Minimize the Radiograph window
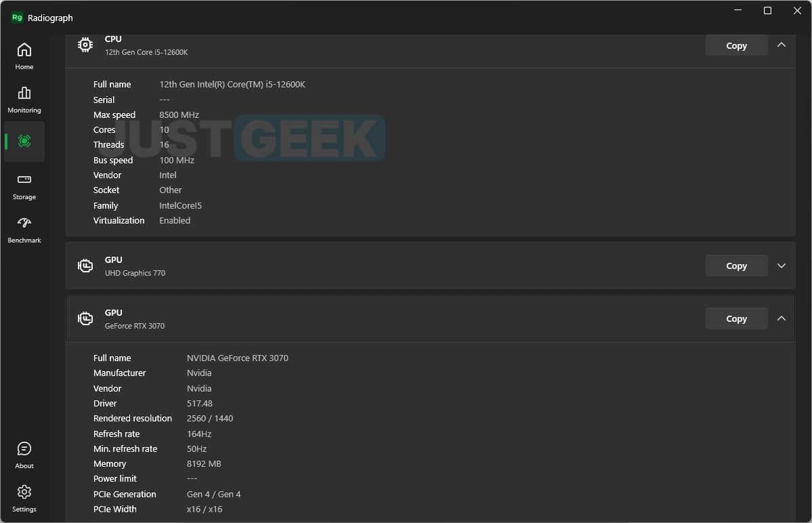 pos(738,10)
